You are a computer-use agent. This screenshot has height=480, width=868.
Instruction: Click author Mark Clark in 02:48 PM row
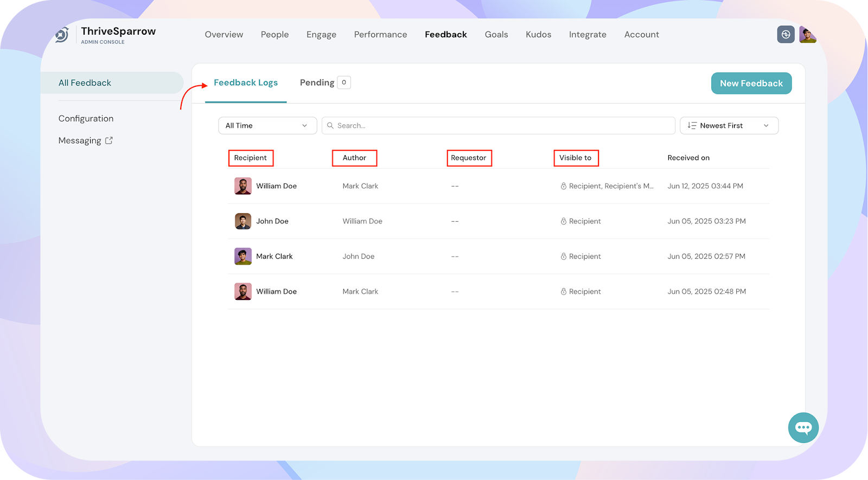pos(360,292)
